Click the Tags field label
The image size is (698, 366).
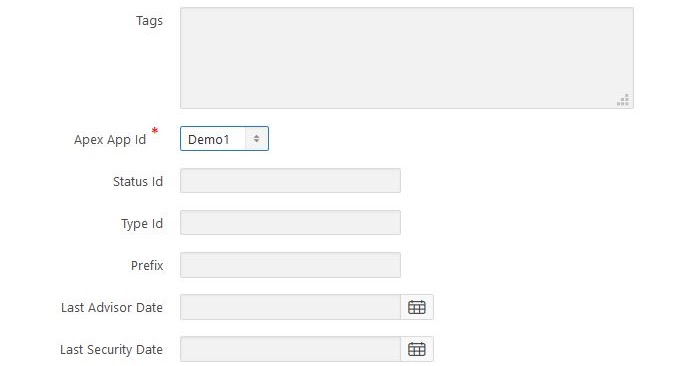click(150, 21)
